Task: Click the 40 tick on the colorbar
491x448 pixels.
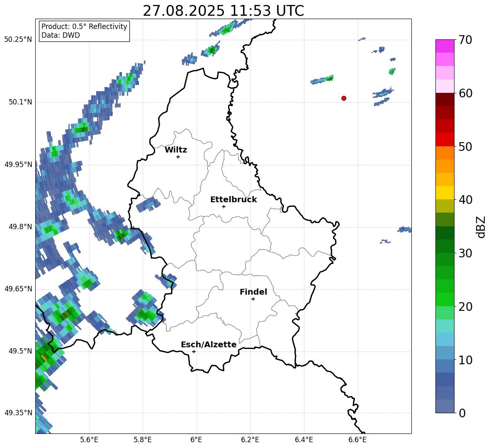Action: point(466,200)
